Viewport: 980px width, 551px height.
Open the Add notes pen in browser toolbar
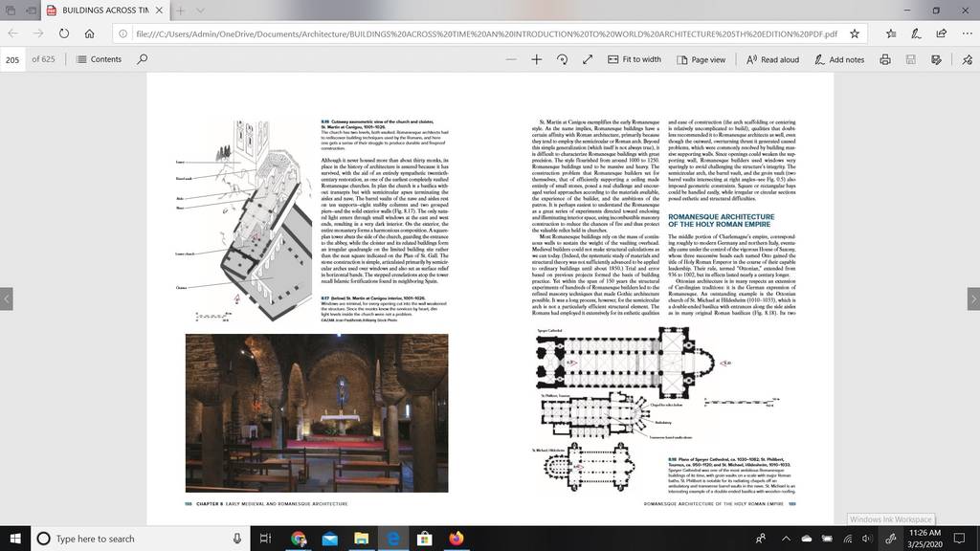[x=916, y=33]
